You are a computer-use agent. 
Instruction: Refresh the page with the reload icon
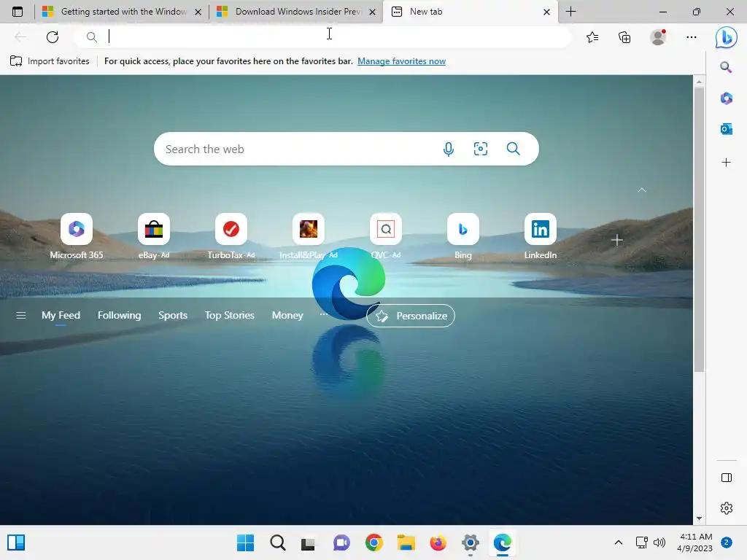(53, 36)
